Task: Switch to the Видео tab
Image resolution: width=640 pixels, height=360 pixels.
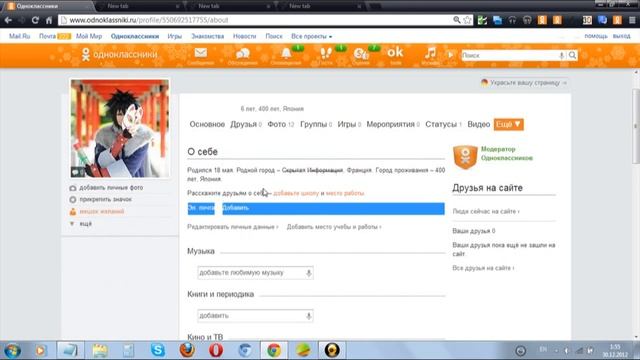Action: pos(478,124)
